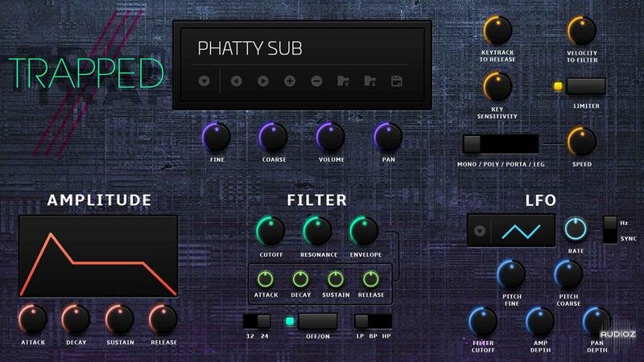Image resolution: width=644 pixels, height=362 pixels.
Task: Toggle the Limiter switch
Action: [x=586, y=86]
